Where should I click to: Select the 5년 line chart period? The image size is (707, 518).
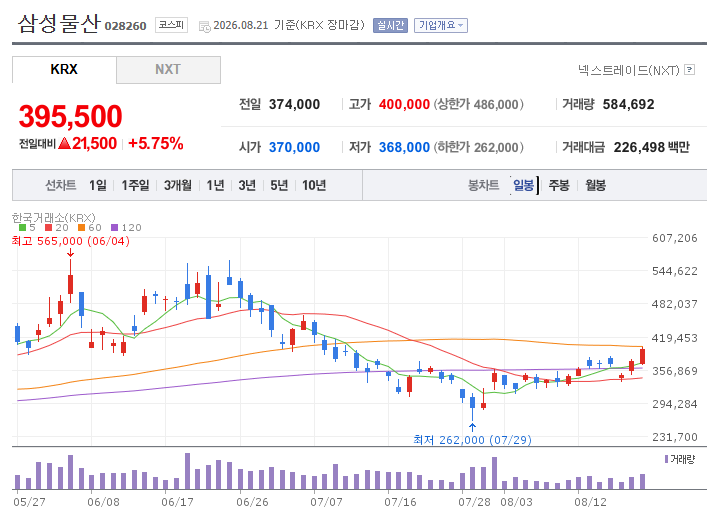pyautogui.click(x=279, y=185)
